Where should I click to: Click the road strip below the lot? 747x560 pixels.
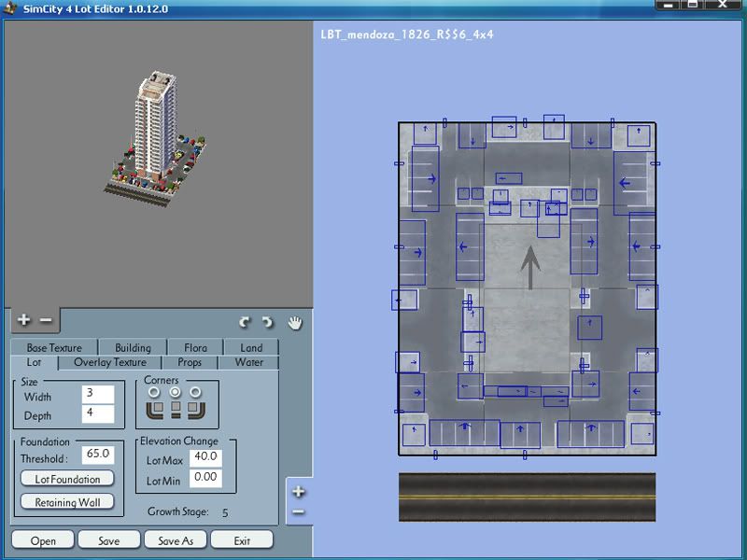click(527, 497)
